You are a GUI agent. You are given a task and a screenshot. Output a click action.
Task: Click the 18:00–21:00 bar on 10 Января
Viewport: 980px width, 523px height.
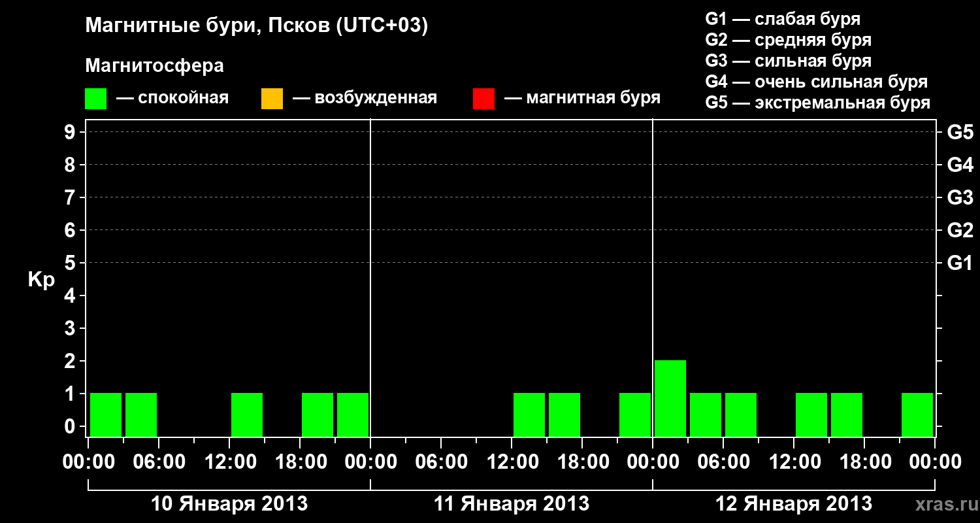click(x=318, y=414)
